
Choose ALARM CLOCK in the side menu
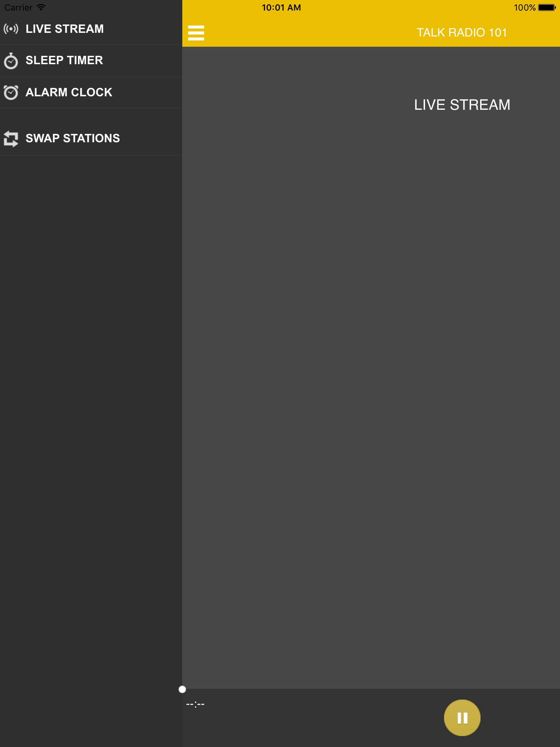coord(91,93)
